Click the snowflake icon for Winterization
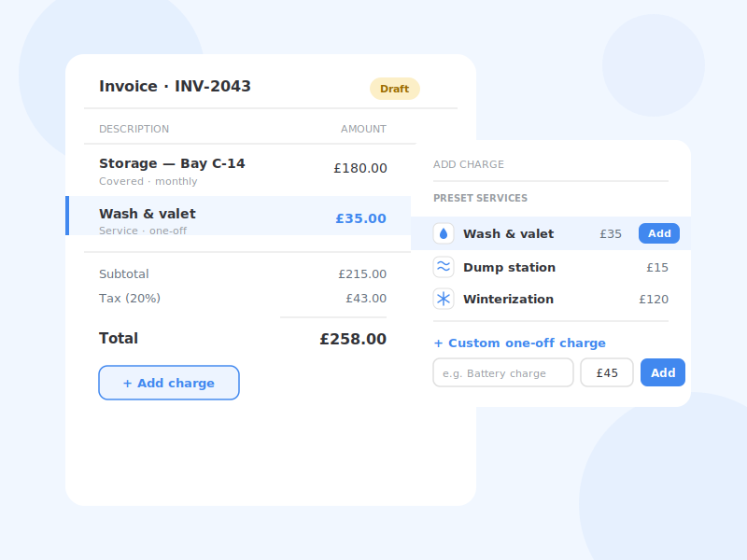 (x=443, y=299)
